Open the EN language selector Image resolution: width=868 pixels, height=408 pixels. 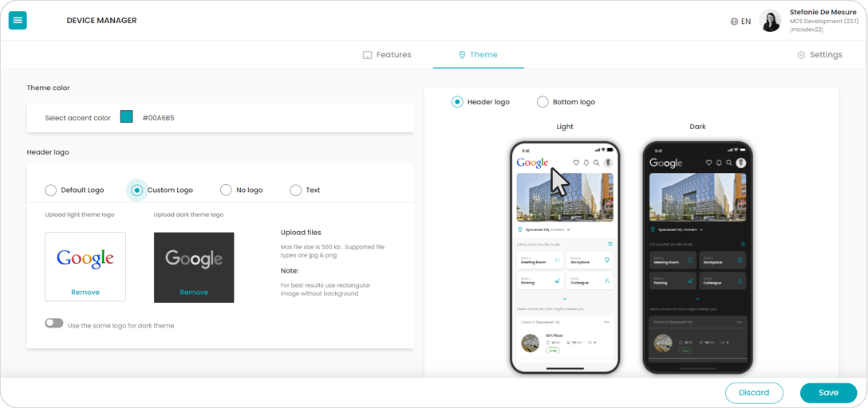click(x=740, y=22)
